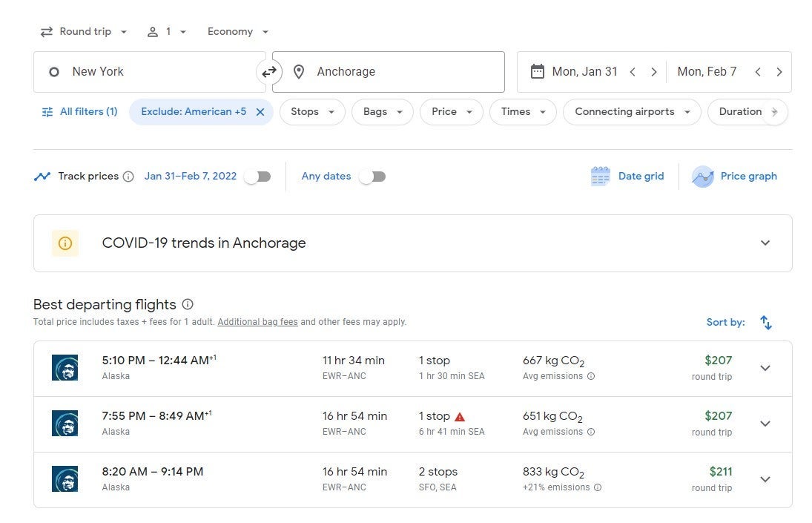Open the Economy class dropdown
The height and width of the screenshot is (523, 812).
pos(237,32)
